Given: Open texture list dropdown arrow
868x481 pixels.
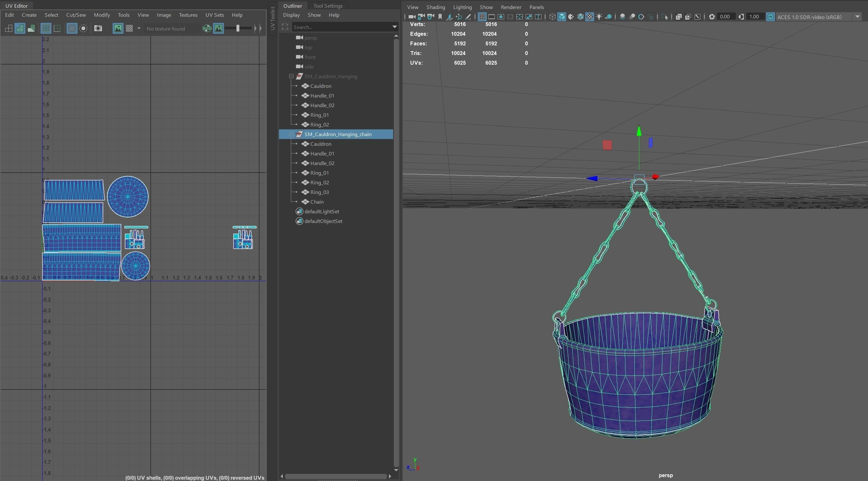Looking at the screenshot, I should click(x=139, y=28).
